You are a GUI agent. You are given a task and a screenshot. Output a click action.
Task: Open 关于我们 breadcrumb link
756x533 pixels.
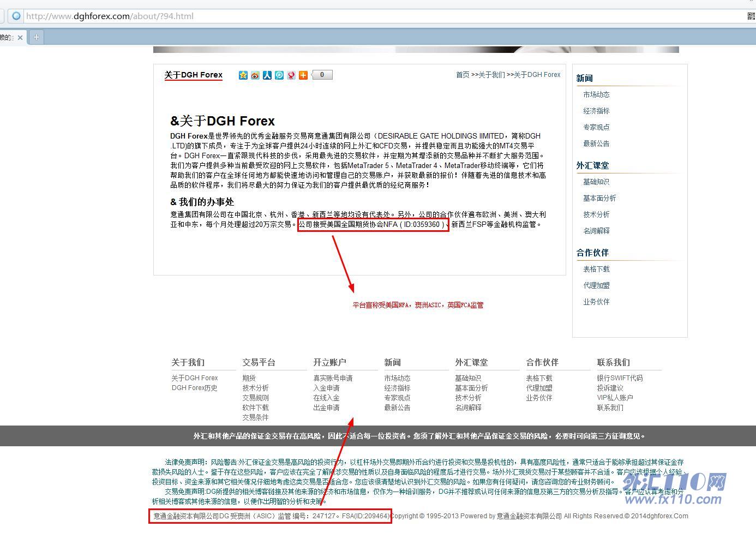point(491,75)
